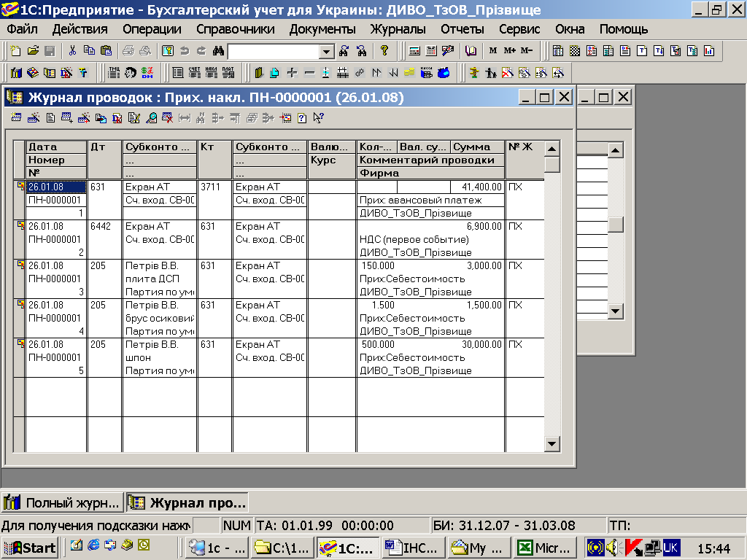Click the yellow question mark Help icon
Screen dimensions: 747x560
[x=384, y=50]
